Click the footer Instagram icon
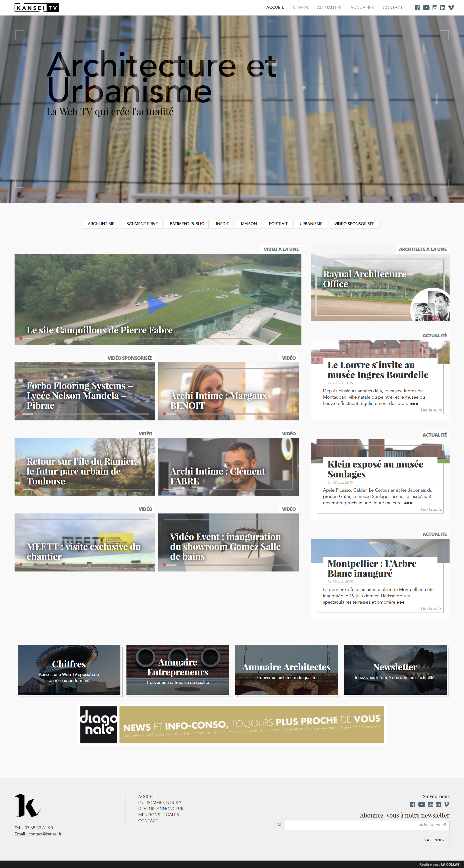Image resolution: width=464 pixels, height=868 pixels. (x=431, y=804)
